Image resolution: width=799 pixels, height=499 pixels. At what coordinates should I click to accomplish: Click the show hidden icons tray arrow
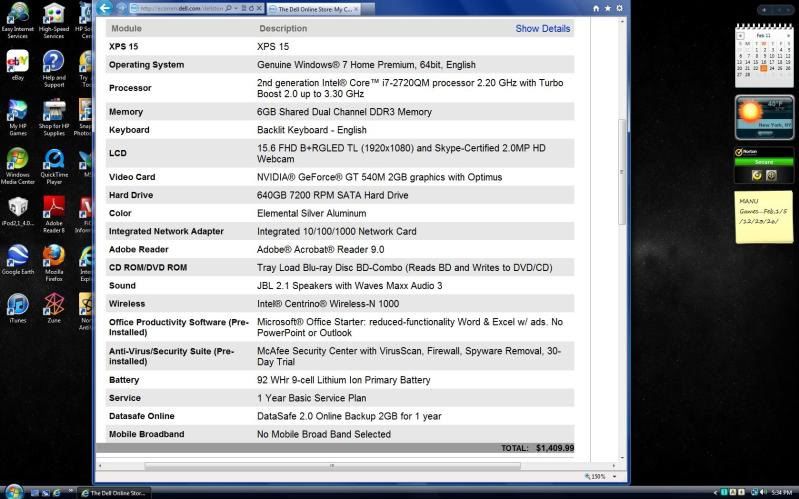click(715, 492)
